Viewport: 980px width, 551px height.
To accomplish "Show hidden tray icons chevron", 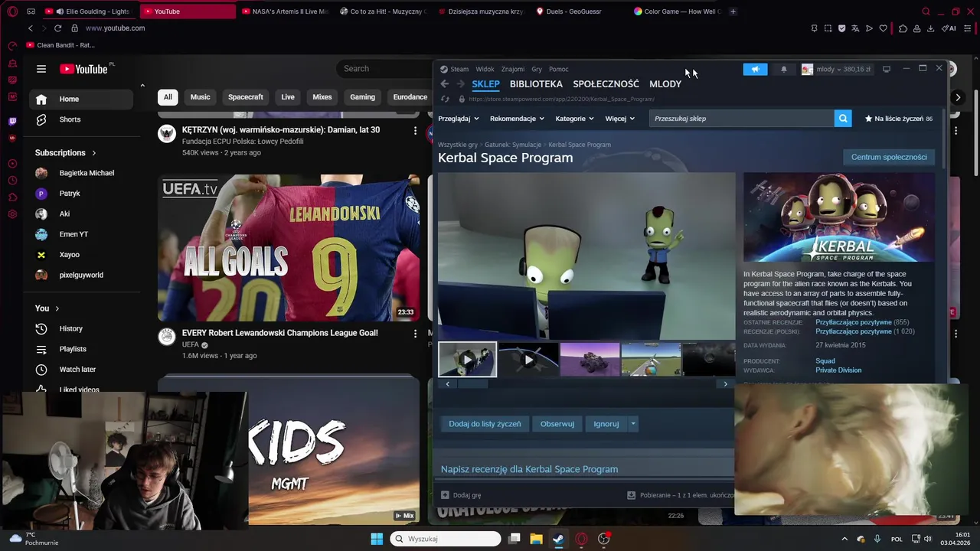I will click(x=844, y=539).
